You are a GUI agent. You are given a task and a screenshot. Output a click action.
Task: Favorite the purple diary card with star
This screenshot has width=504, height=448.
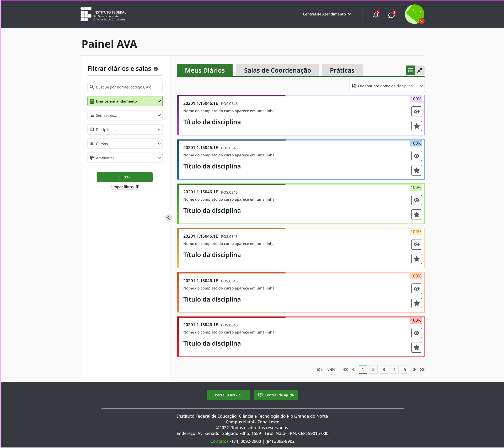pos(416,126)
